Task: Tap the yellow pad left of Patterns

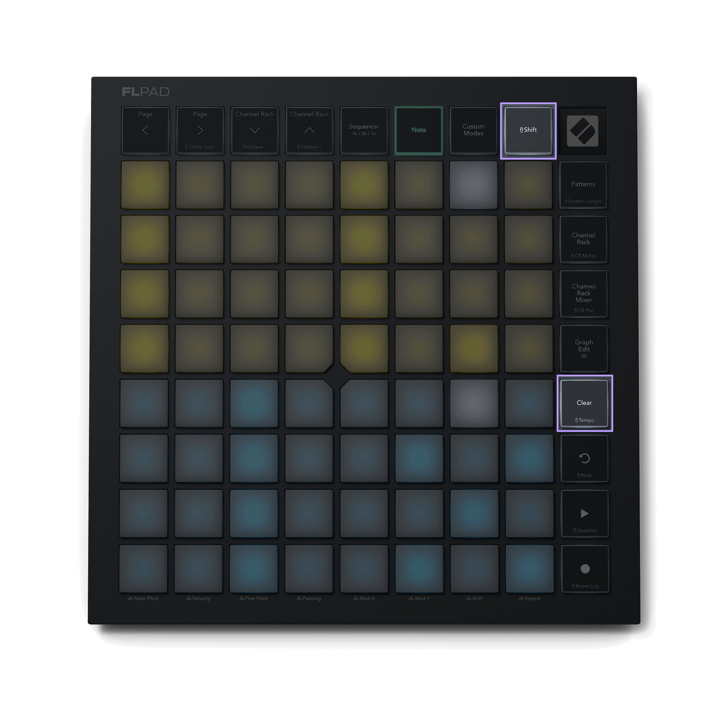Action: click(x=528, y=184)
